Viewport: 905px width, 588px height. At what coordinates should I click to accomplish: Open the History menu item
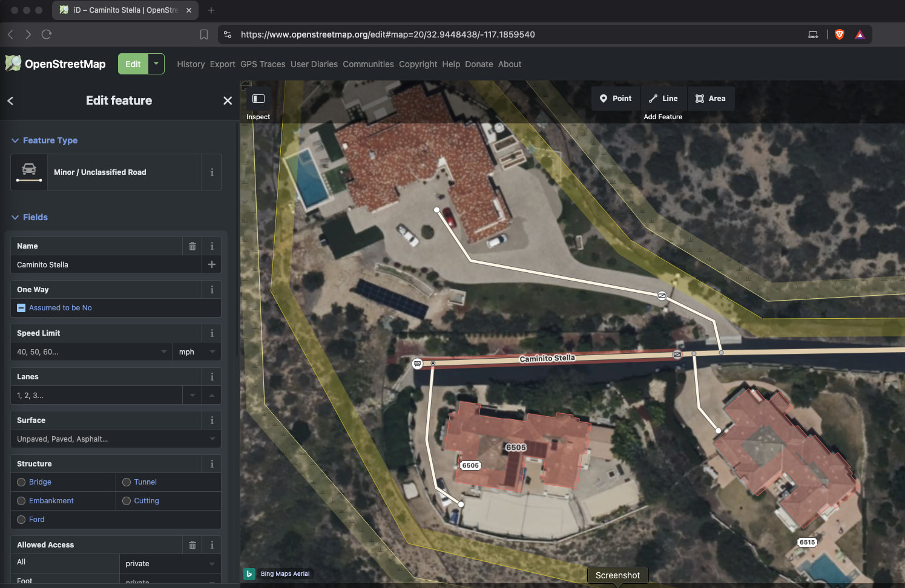(x=191, y=64)
